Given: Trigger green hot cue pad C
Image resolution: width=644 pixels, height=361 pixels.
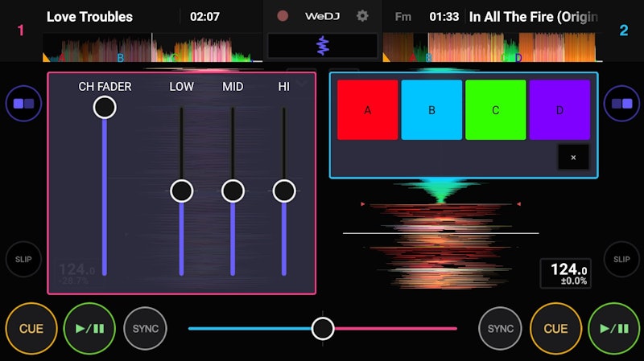Looking at the screenshot, I should click(x=496, y=110).
